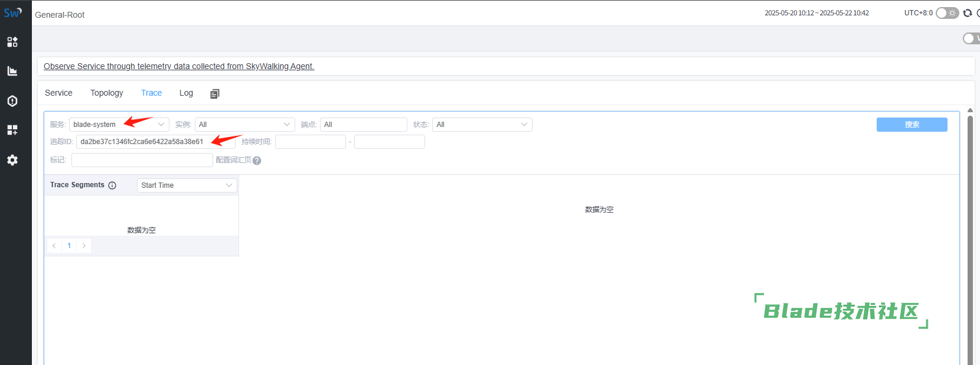
Task: Click the UTC+8:0 timezone label
Action: tap(918, 13)
